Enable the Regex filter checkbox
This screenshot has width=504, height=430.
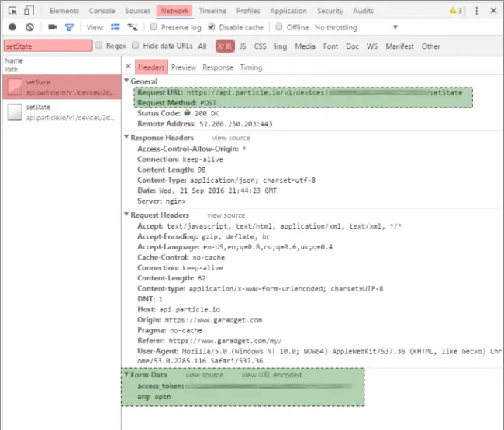pyautogui.click(x=98, y=45)
